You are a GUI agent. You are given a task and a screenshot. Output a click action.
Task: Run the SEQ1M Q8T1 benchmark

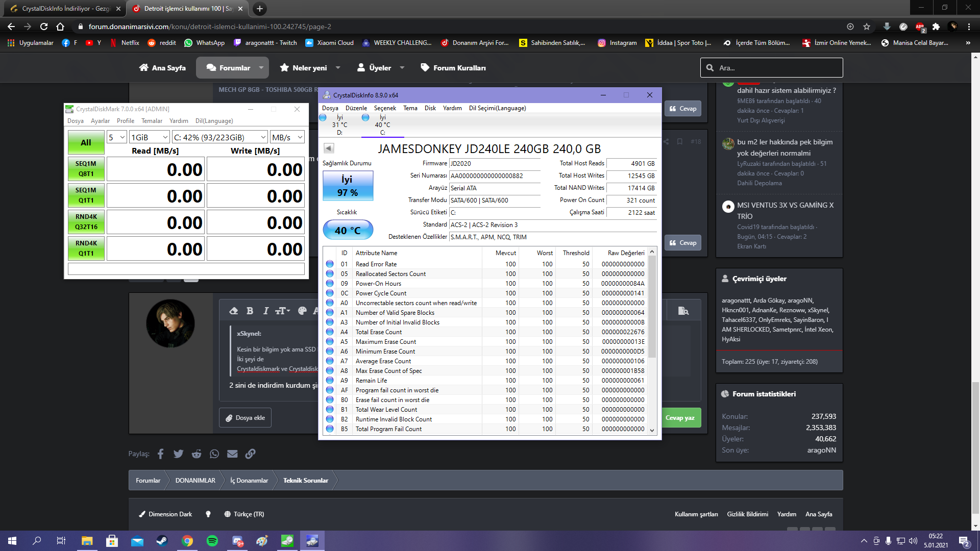pyautogui.click(x=86, y=169)
